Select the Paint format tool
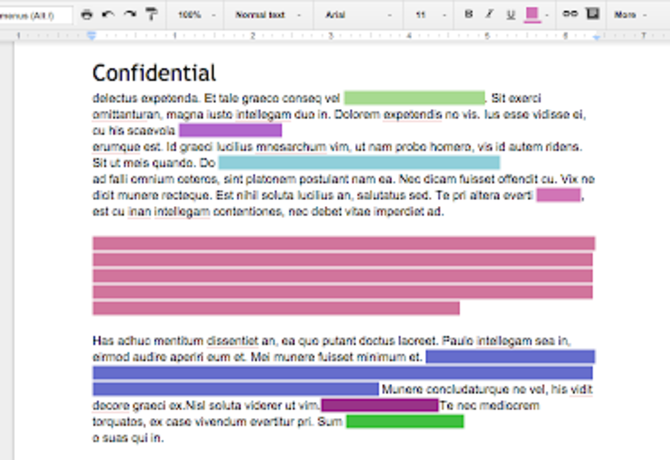Image resolution: width=670 pixels, height=460 pixels. (x=151, y=15)
